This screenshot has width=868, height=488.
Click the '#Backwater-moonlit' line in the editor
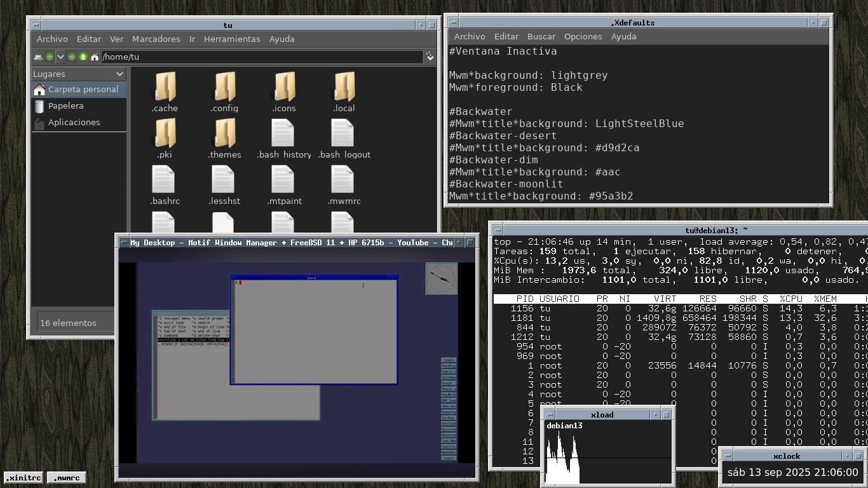pyautogui.click(x=506, y=184)
